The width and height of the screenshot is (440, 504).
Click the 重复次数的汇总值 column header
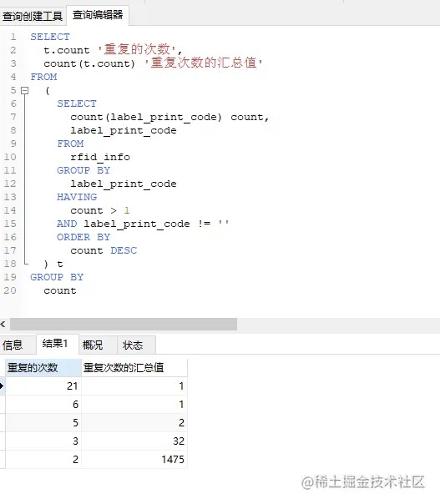134,367
